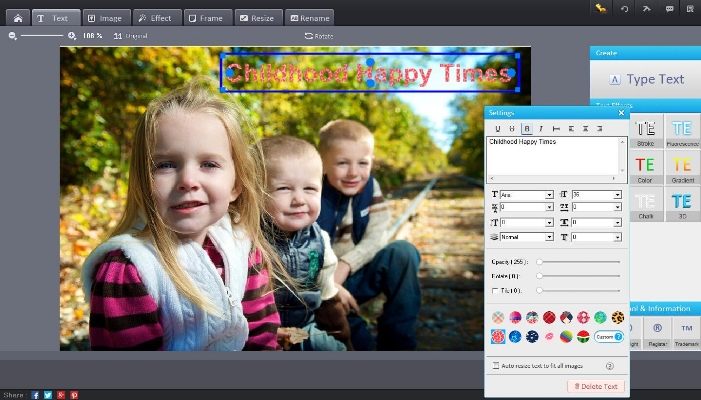
Task: Apply the Chalk text effect
Action: click(x=646, y=204)
